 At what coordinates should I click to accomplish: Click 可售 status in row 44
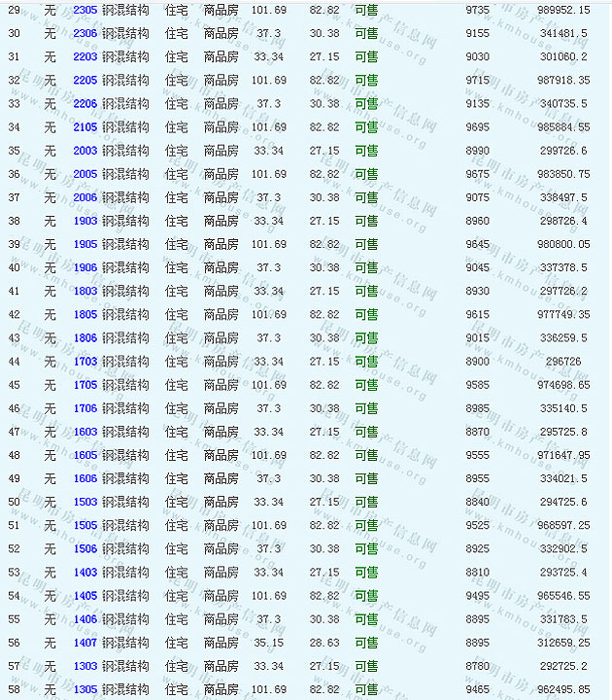(x=365, y=362)
